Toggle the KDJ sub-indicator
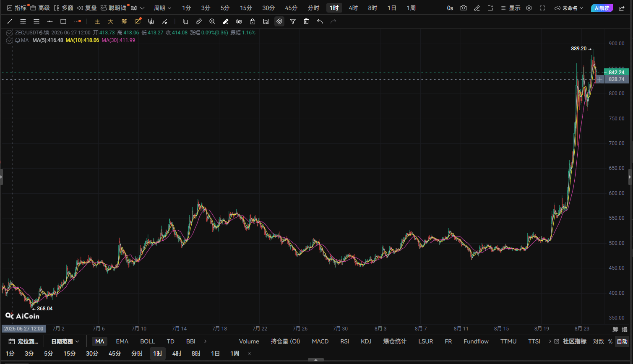Viewport: 633px width, 364px height. click(366, 341)
